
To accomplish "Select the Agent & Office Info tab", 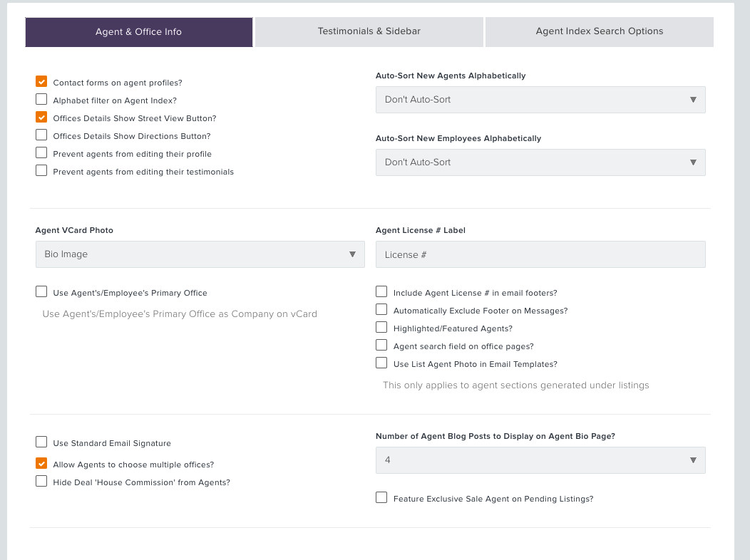I will pyautogui.click(x=139, y=32).
